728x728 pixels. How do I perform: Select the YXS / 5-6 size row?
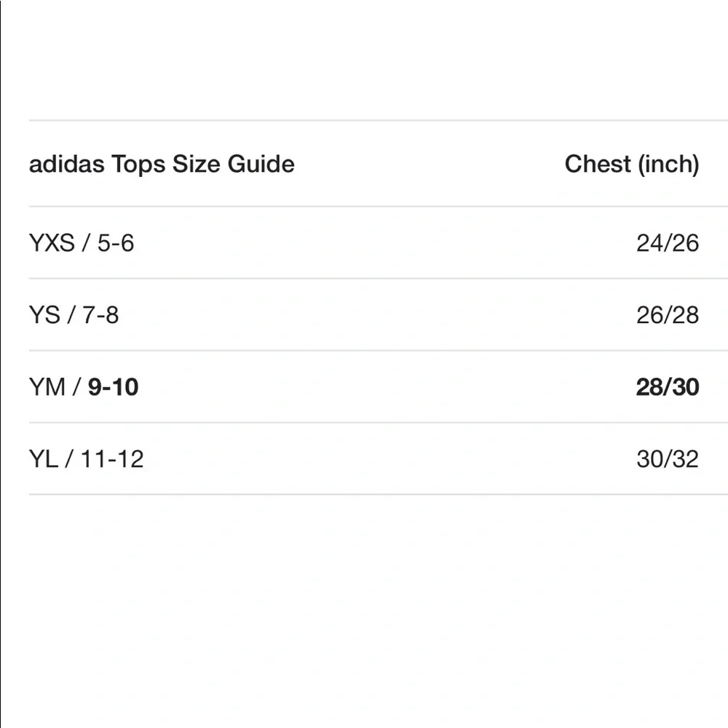tap(364, 243)
